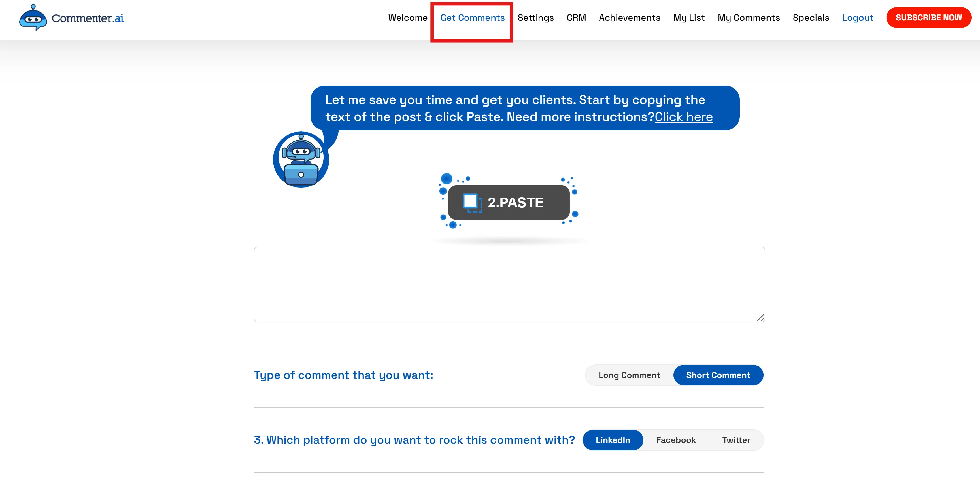Click the Commenter.ai robot logo
This screenshot has height=482, width=980.
tap(33, 18)
